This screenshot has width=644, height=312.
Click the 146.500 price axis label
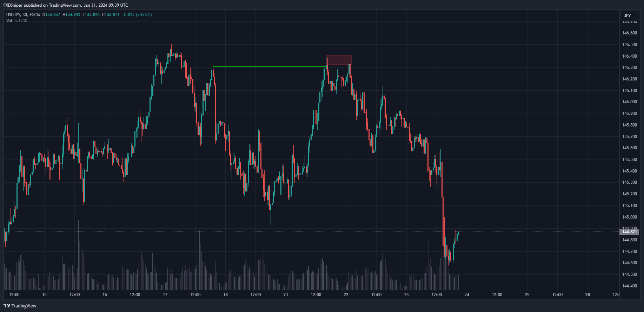(x=629, y=45)
